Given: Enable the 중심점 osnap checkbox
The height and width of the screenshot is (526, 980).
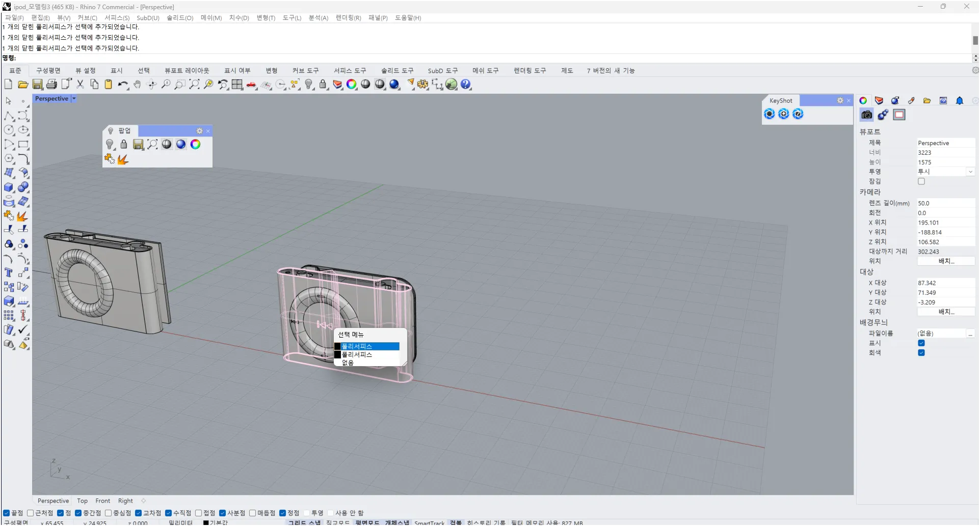Looking at the screenshot, I should point(108,513).
